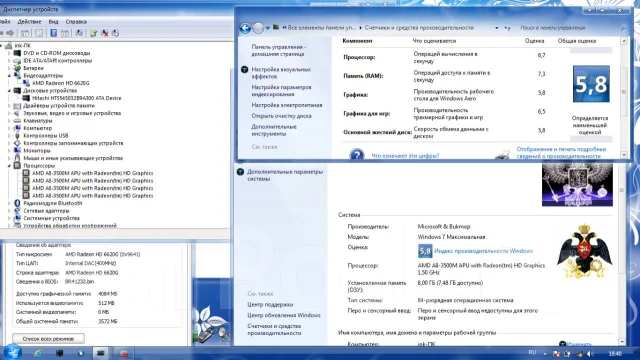Click the taskbar clock showing 18:40
This screenshot has width=640, height=360.
pos(615,353)
